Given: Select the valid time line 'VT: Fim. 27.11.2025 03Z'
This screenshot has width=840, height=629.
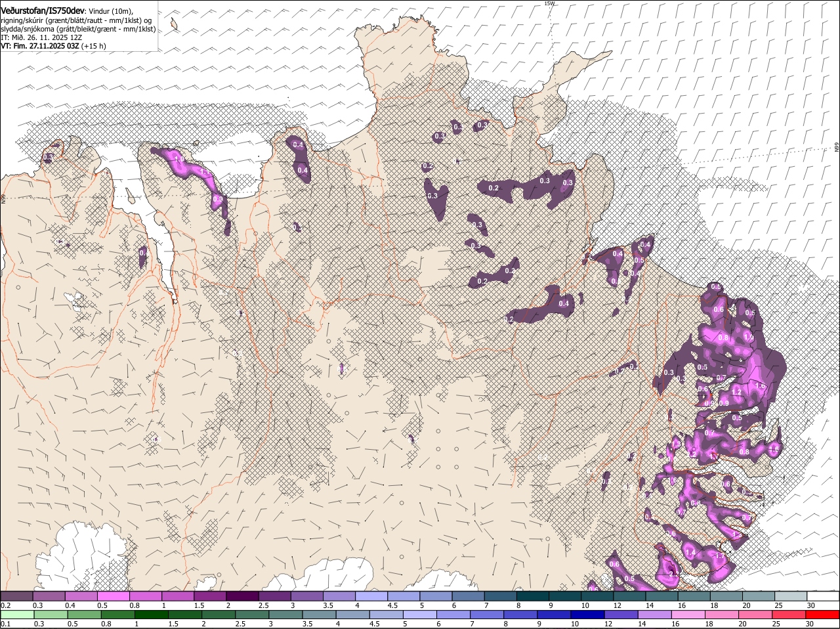Looking at the screenshot, I should pos(40,46).
